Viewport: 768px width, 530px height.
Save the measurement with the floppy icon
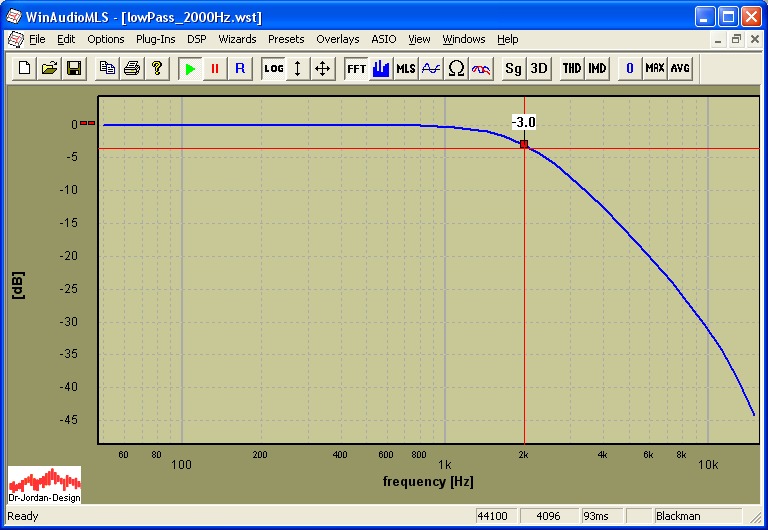[x=73, y=68]
